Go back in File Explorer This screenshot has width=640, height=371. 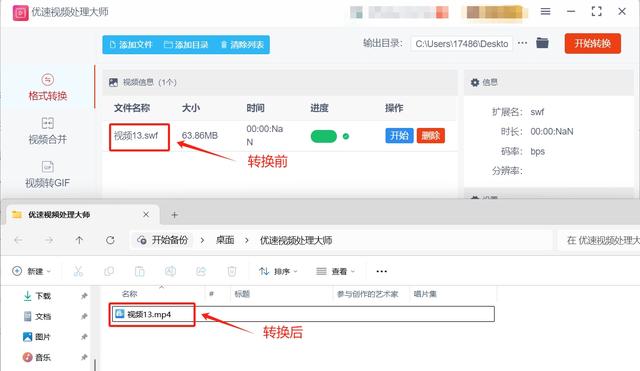point(18,240)
